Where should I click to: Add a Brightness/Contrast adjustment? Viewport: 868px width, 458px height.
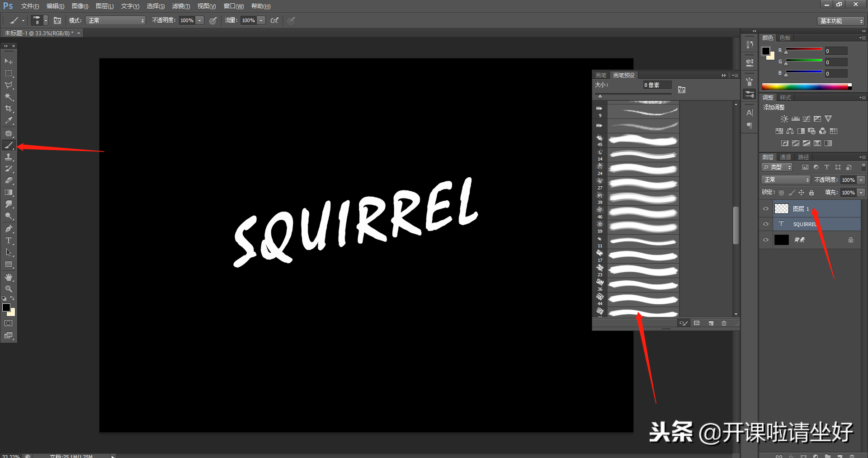tap(784, 119)
